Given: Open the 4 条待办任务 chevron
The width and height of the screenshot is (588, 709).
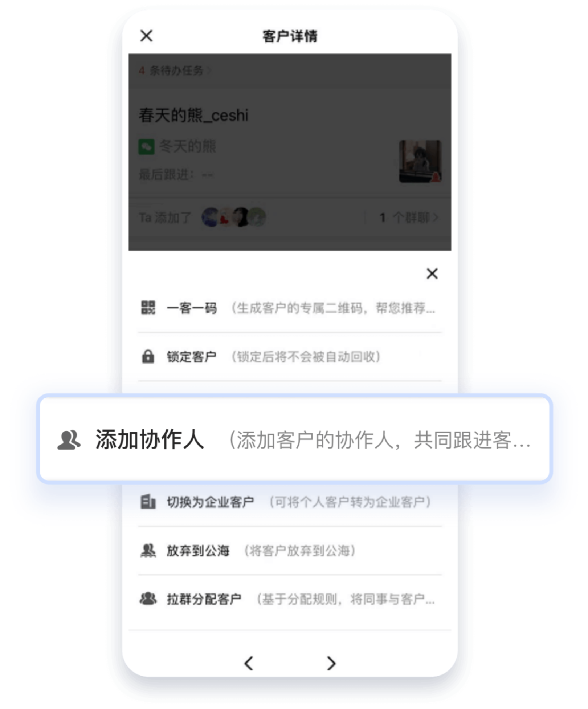Looking at the screenshot, I should pos(209,70).
